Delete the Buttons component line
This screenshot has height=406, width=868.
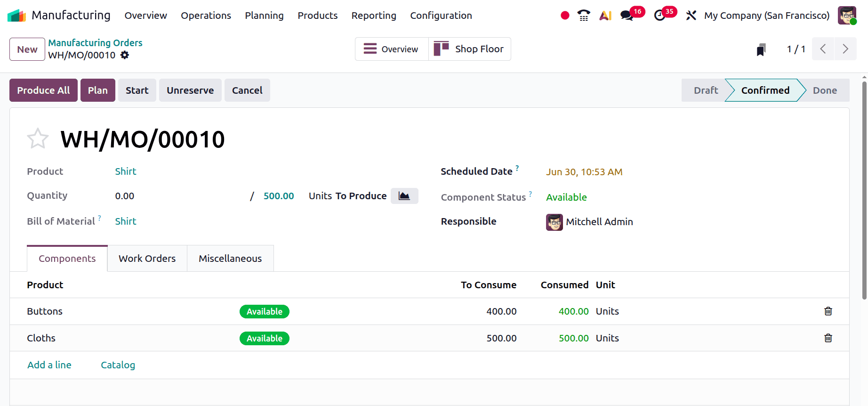(828, 311)
